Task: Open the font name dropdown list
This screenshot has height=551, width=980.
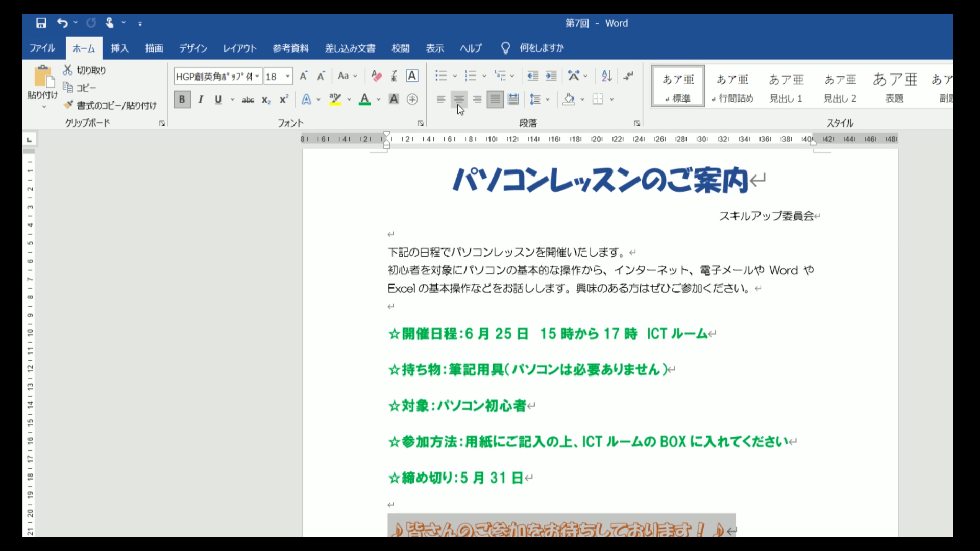Action: [x=257, y=77]
